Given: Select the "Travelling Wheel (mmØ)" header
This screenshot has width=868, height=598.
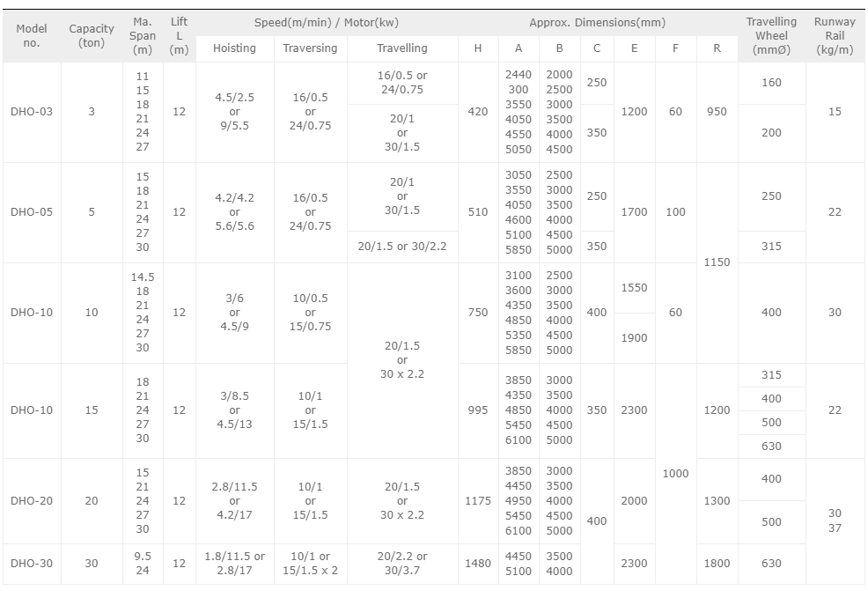Looking at the screenshot, I should point(771,35).
